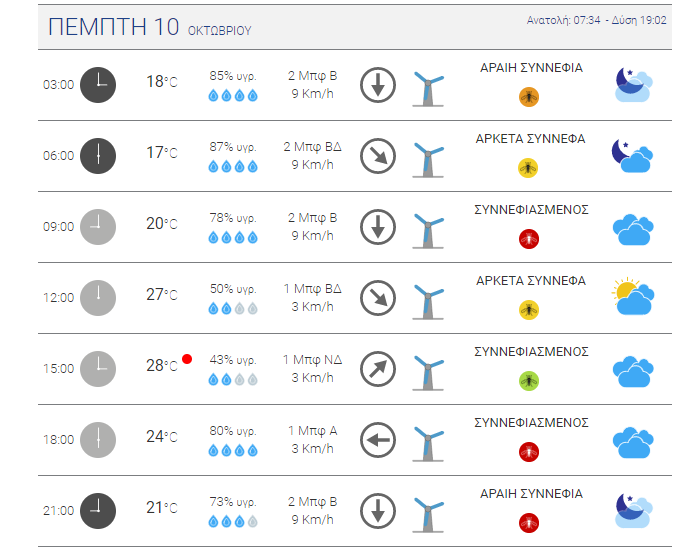This screenshot has height=553, width=688.
Task: Click the yellow mosquito icon at 06:00
Action: pos(528,168)
